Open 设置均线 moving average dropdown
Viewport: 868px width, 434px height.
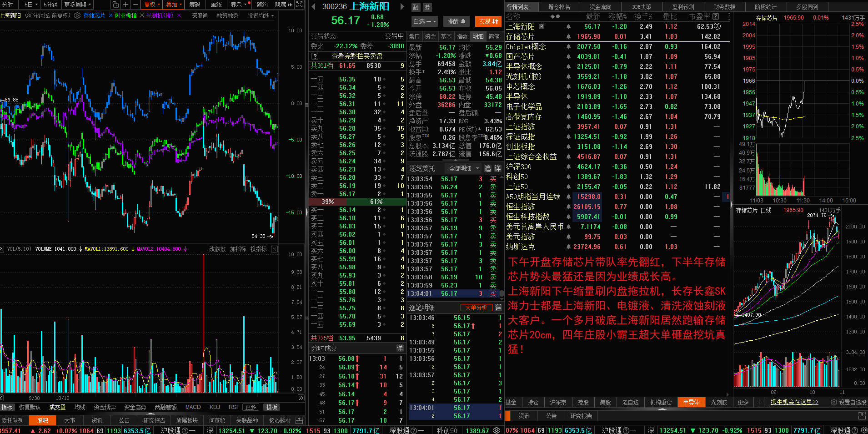[261, 15]
